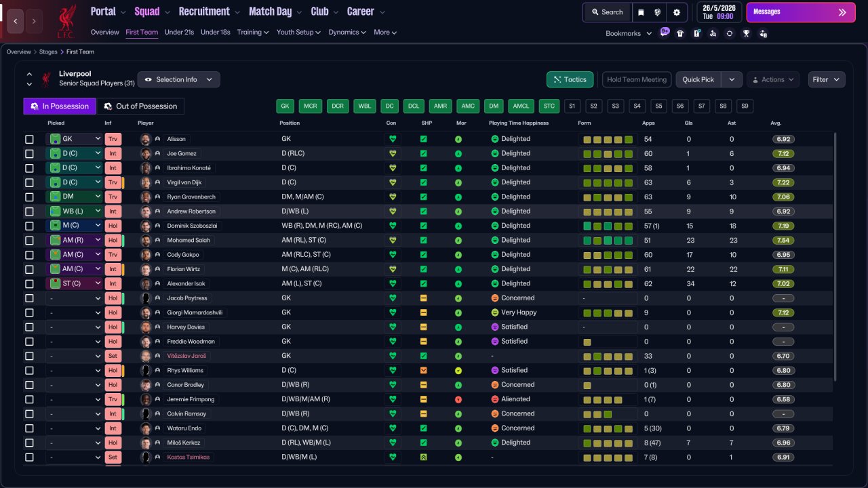Click Alisson's player portrait icon

145,139
